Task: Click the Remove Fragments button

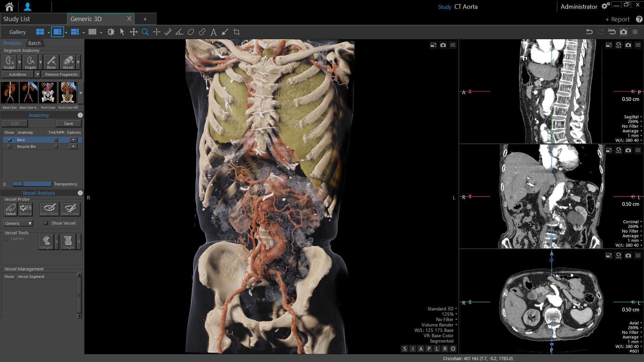Action: [61, 74]
